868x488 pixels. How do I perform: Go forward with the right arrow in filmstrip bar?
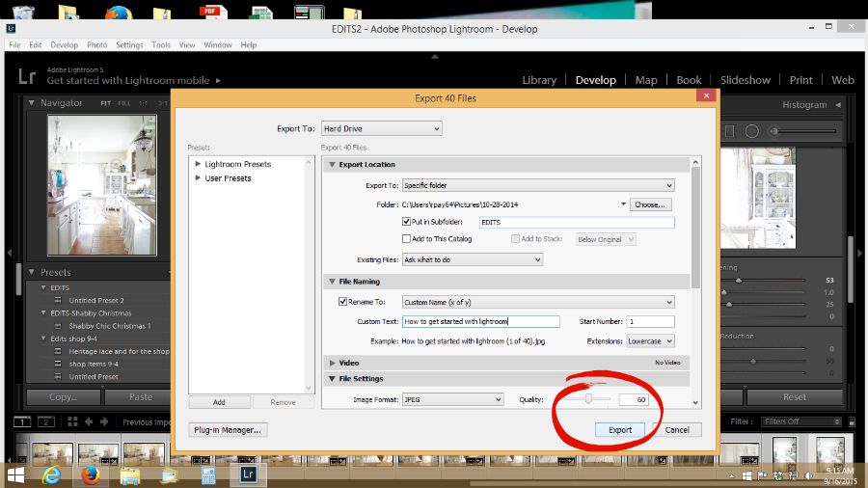click(104, 421)
